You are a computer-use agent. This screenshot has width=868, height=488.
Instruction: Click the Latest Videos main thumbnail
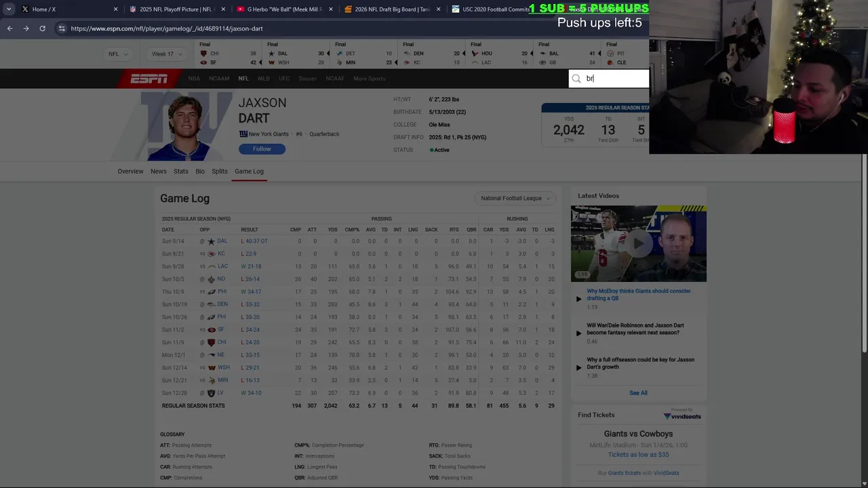[x=638, y=243]
